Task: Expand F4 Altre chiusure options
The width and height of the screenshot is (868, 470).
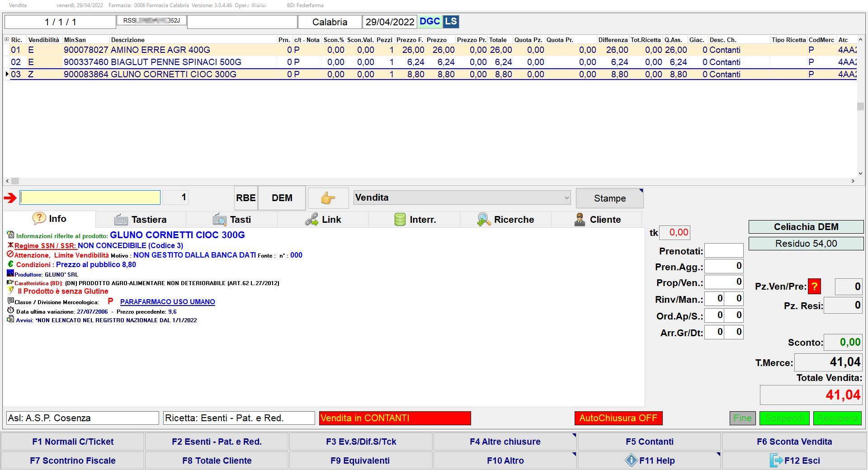Action: coord(505,442)
